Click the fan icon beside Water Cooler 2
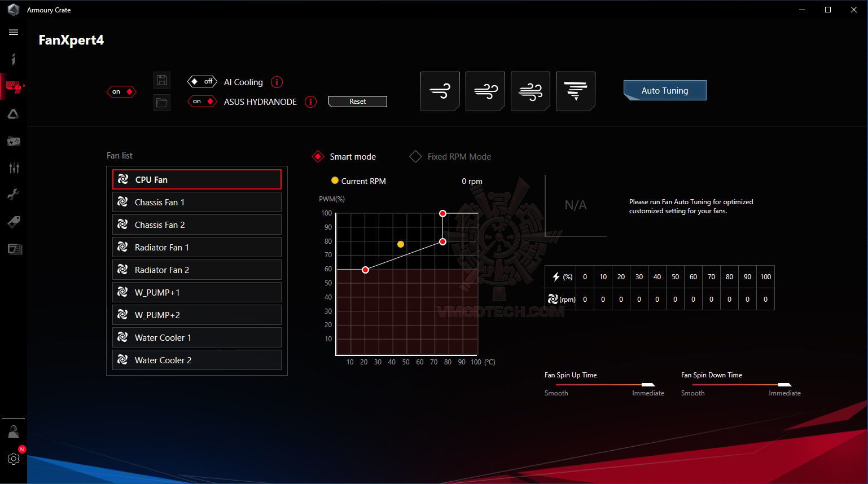Screen dimensions: 868x484 [122, 360]
